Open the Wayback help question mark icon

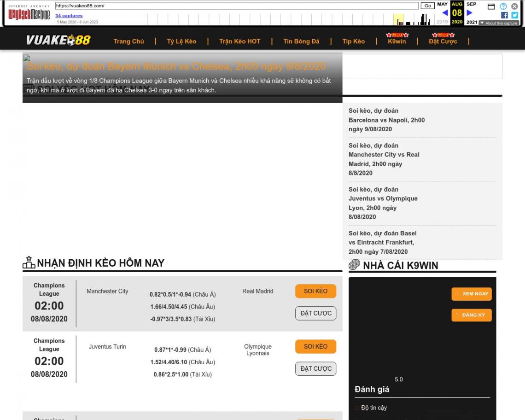(x=503, y=6)
